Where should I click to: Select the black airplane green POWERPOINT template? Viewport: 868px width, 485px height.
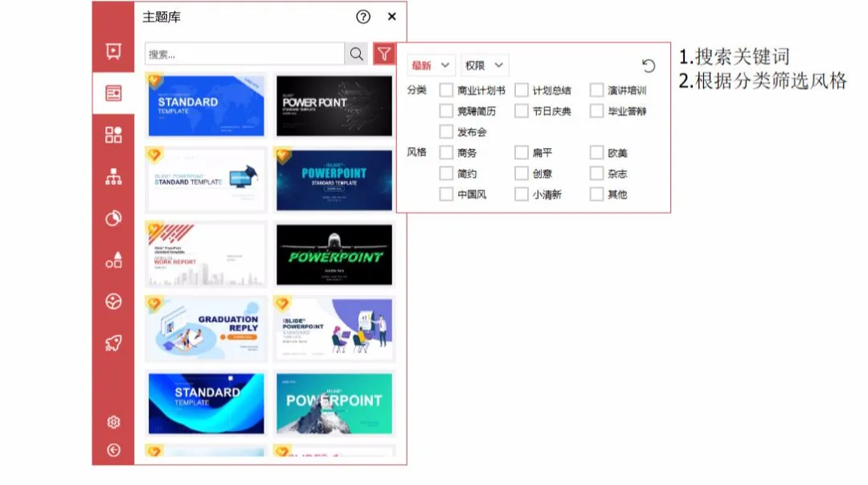point(334,254)
